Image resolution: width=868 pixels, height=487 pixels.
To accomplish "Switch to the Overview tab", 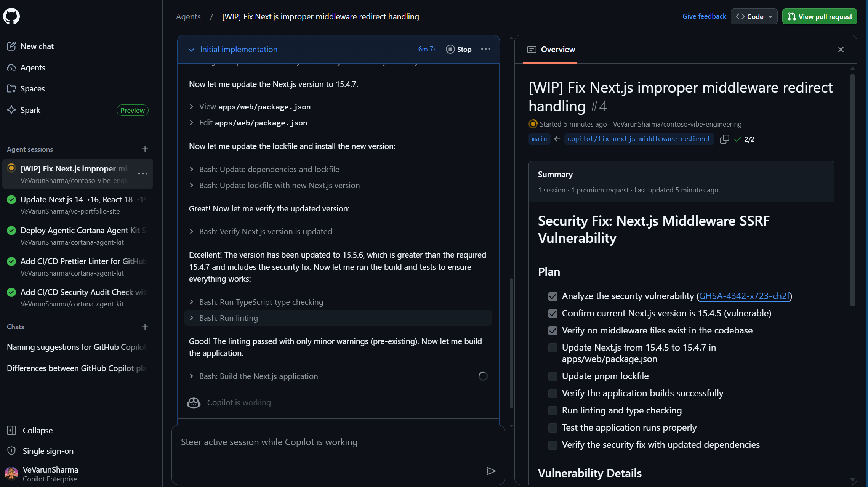I will click(x=551, y=50).
